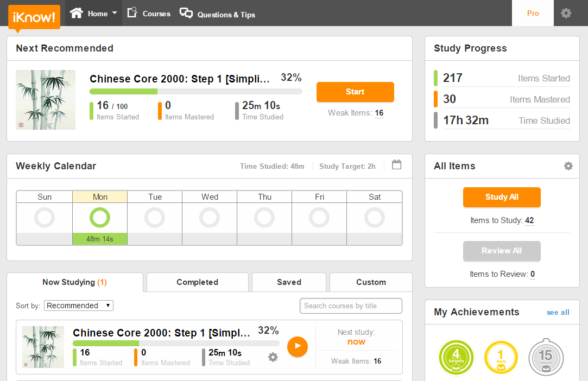Click the 32% in Next Recommended
Image resolution: width=588 pixels, height=381 pixels.
[292, 78]
